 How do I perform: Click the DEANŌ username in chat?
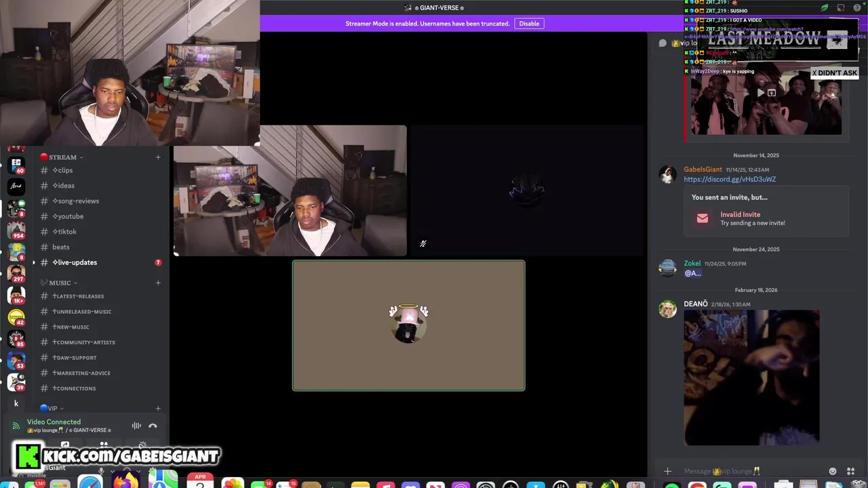696,304
